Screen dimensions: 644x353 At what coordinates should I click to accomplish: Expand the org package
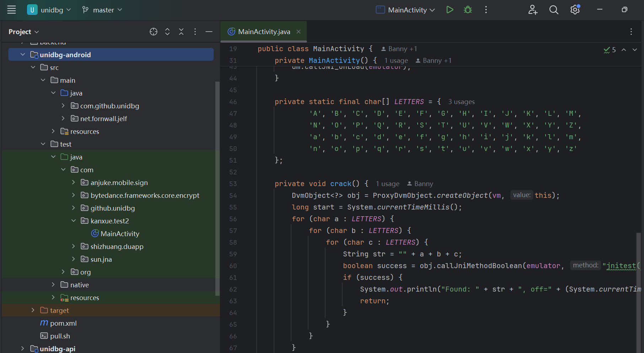click(63, 272)
